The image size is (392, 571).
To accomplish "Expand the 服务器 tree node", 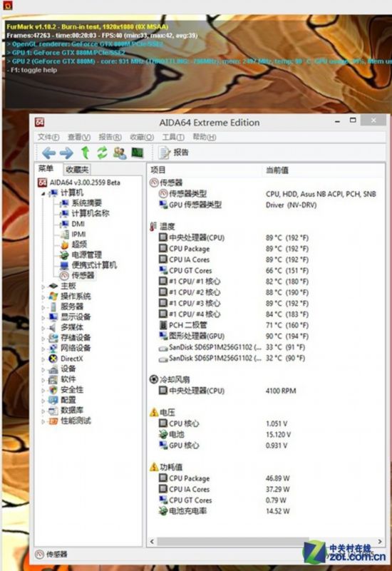I will (x=43, y=307).
